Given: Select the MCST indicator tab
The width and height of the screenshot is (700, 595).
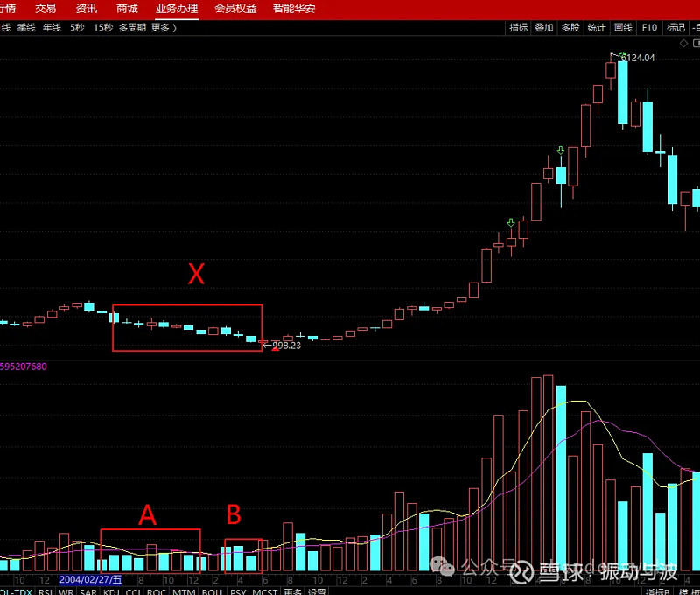Looking at the screenshot, I should [x=265, y=591].
